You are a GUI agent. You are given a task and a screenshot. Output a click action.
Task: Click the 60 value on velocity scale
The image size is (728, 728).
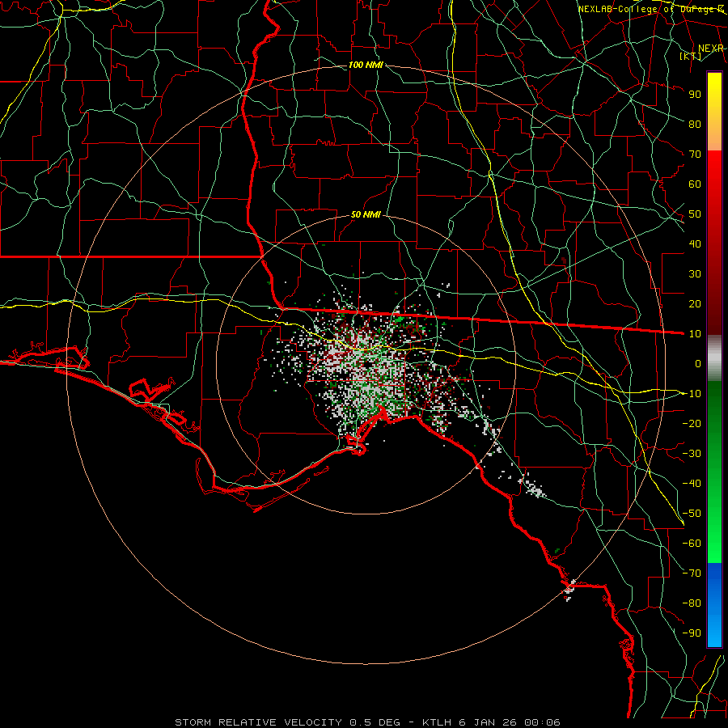pos(695,184)
